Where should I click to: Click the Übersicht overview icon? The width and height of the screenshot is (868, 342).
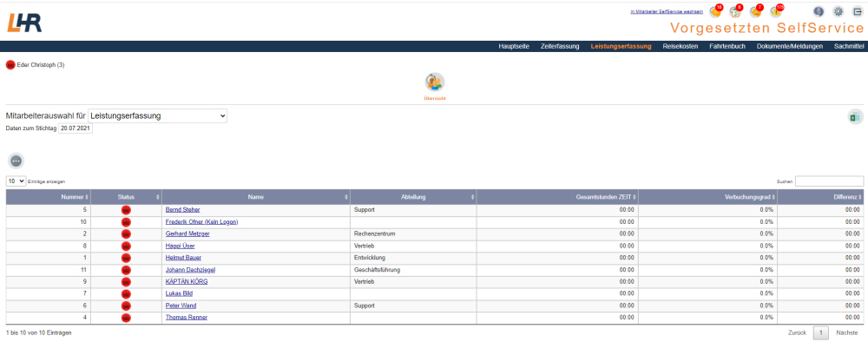(435, 82)
